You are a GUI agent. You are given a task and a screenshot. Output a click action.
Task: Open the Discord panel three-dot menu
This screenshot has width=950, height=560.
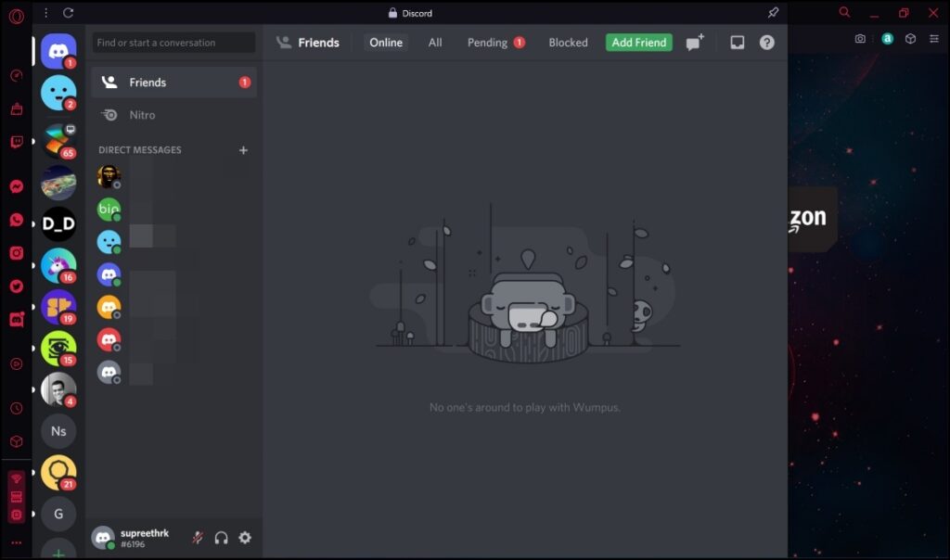(x=46, y=13)
